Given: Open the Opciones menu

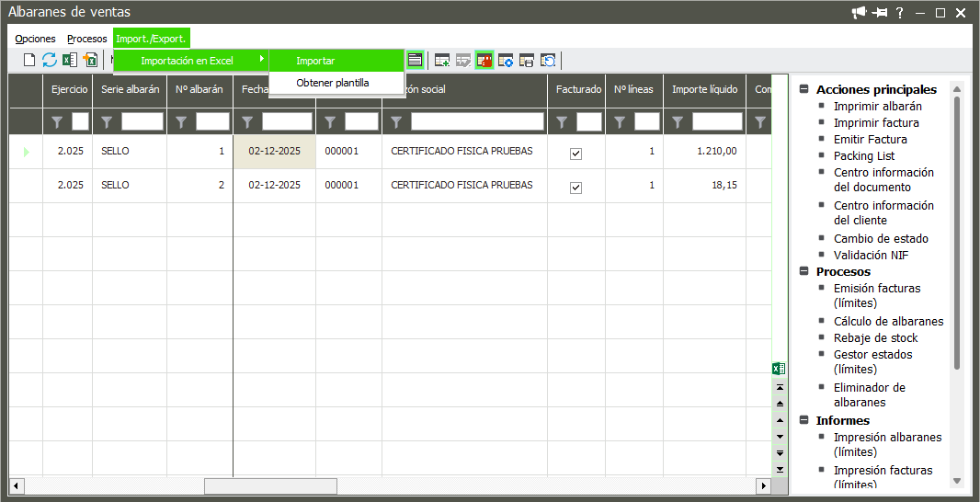Looking at the screenshot, I should 35,39.
